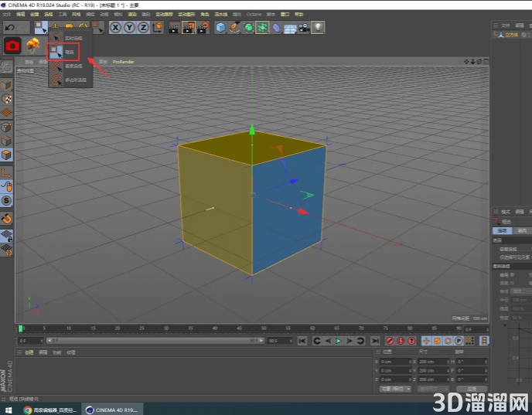Toggle the X axis lock
Screen dimensions: 532x415
(116, 28)
